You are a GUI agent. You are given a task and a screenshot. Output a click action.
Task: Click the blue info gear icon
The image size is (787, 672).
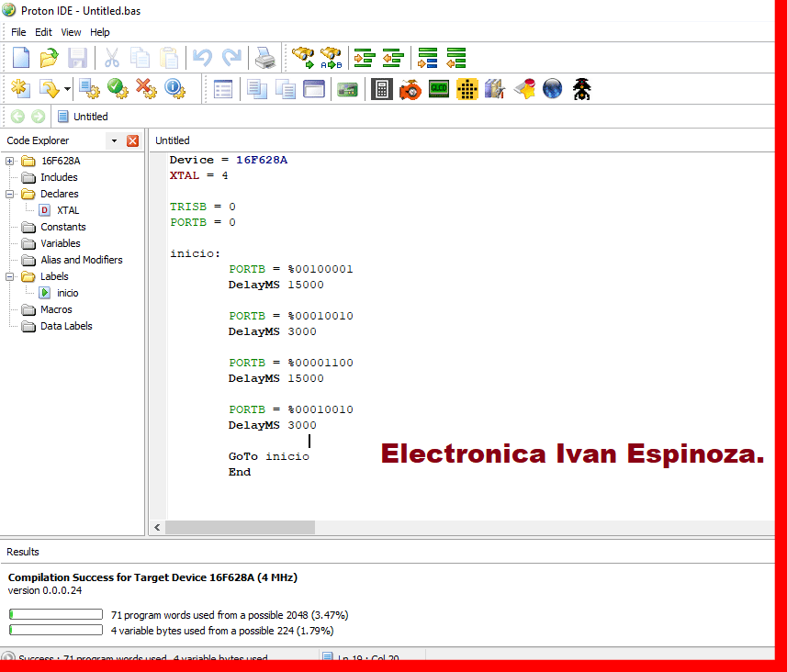(x=175, y=89)
